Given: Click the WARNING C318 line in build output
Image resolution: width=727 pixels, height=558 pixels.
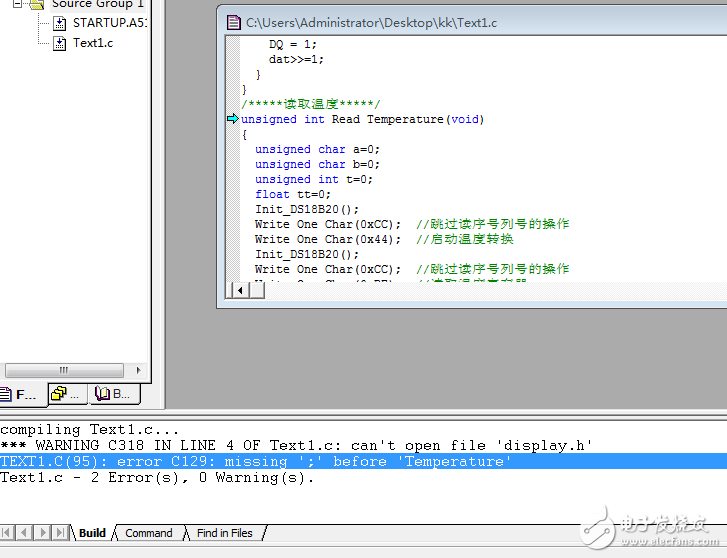Looking at the screenshot, I should pyautogui.click(x=296, y=445).
